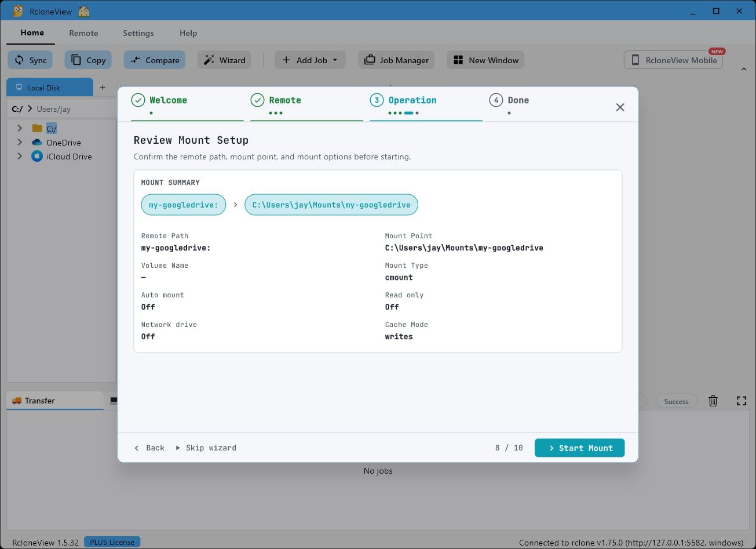Open the Add Job dropdown

click(x=310, y=60)
